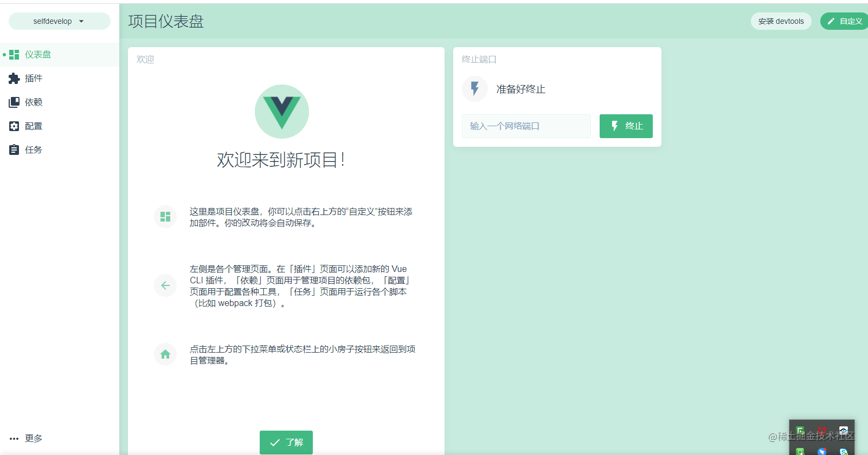Click the 安装 devtools button
The image size is (868, 455).
tap(781, 21)
